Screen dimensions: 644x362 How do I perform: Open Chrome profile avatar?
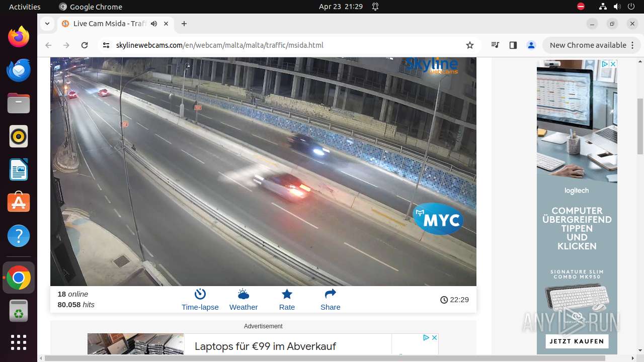pos(531,45)
